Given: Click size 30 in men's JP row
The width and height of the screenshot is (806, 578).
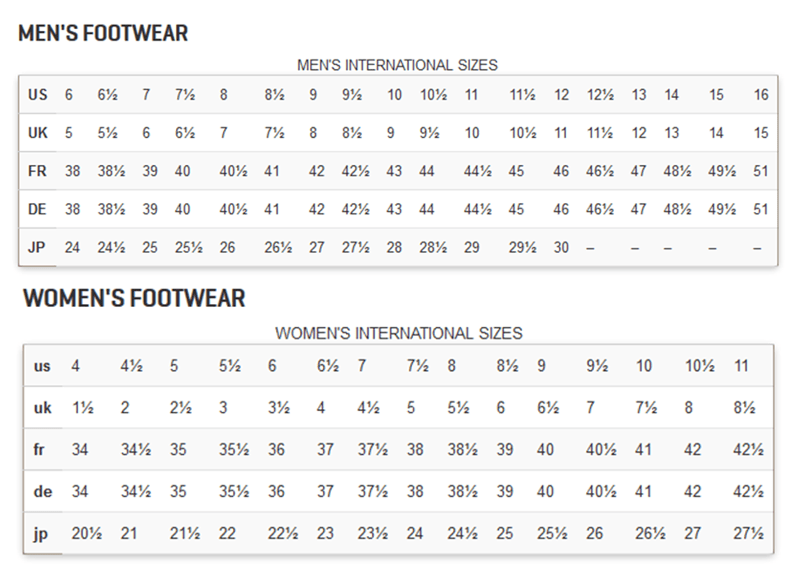Looking at the screenshot, I should tap(561, 247).
